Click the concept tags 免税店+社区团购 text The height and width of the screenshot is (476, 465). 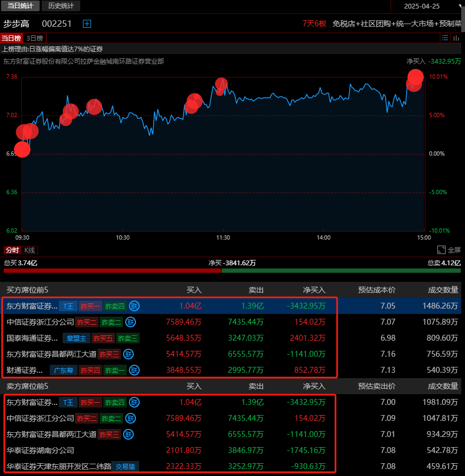[397, 24]
